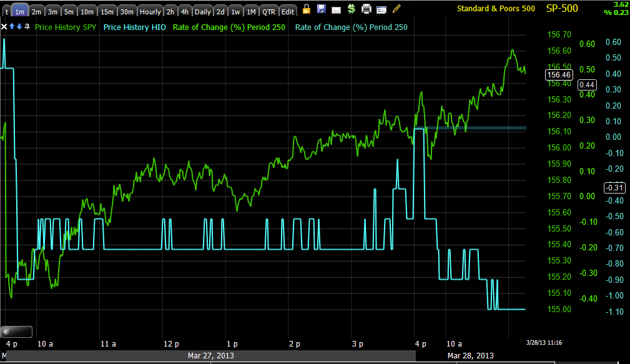
Task: Click cyan Rate of Change Period 250 label
Action: tap(351, 27)
